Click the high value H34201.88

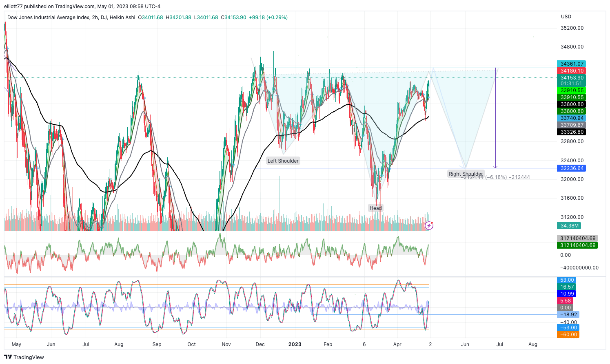point(178,18)
